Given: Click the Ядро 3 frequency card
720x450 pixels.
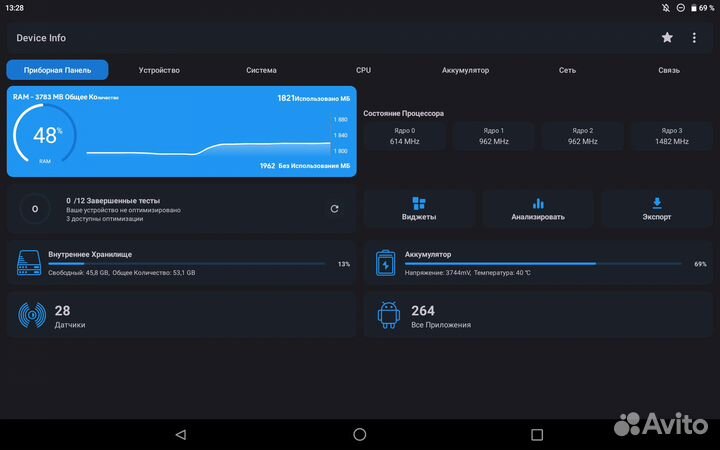Looking at the screenshot, I should click(x=672, y=136).
